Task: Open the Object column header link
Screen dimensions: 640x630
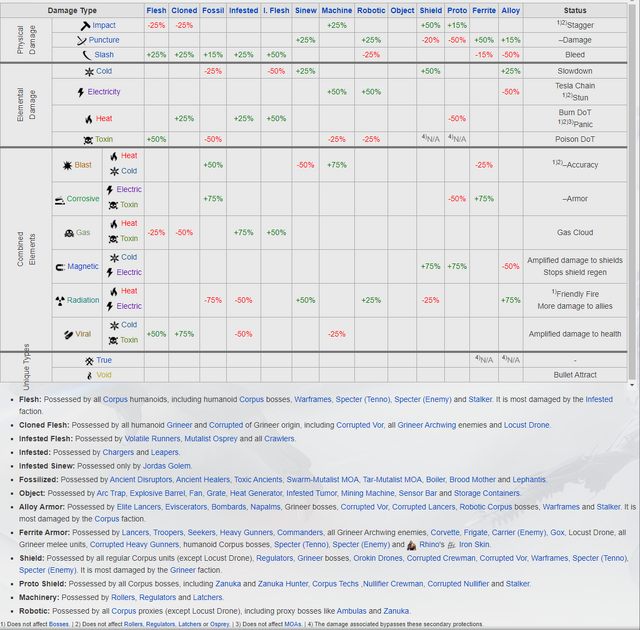Action: tap(402, 11)
